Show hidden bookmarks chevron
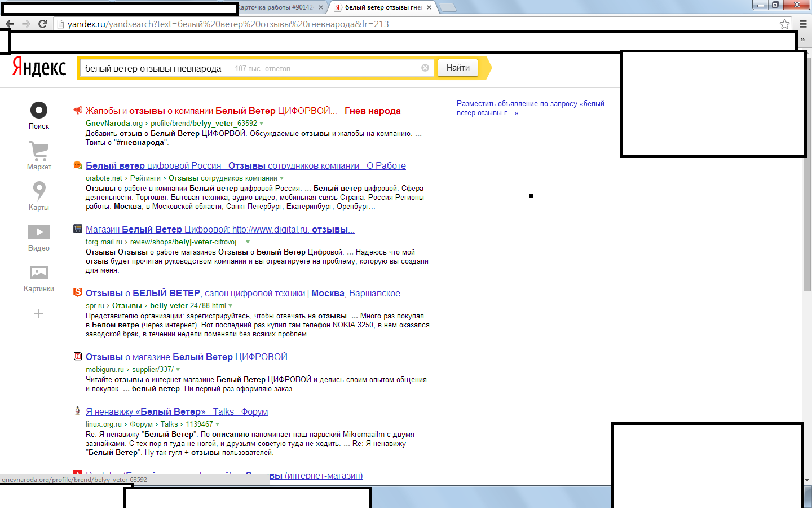 [803, 40]
